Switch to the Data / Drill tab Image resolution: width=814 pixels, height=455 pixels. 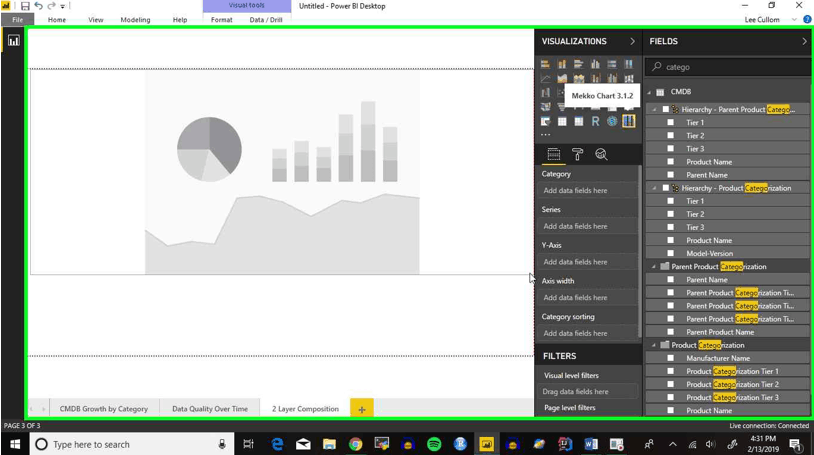(x=266, y=20)
